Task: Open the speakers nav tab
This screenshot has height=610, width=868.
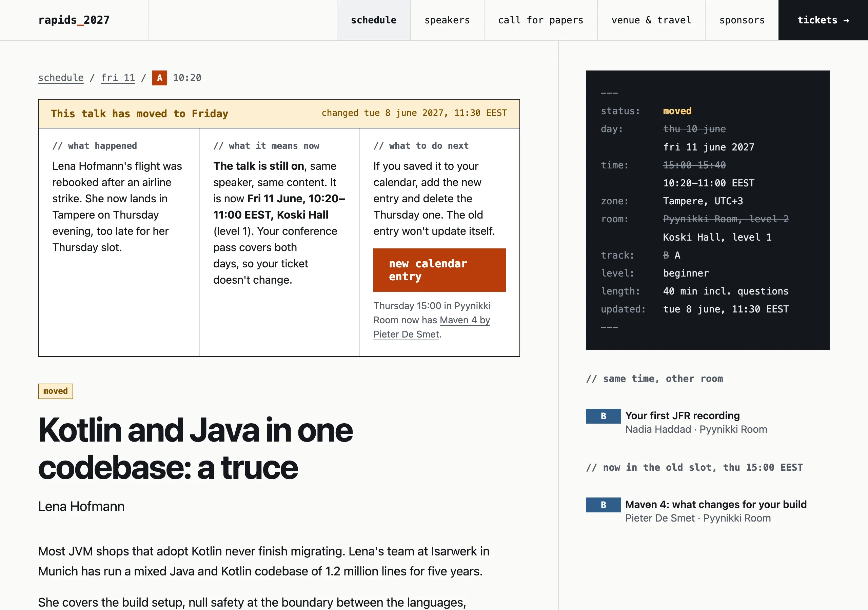Action: (447, 20)
